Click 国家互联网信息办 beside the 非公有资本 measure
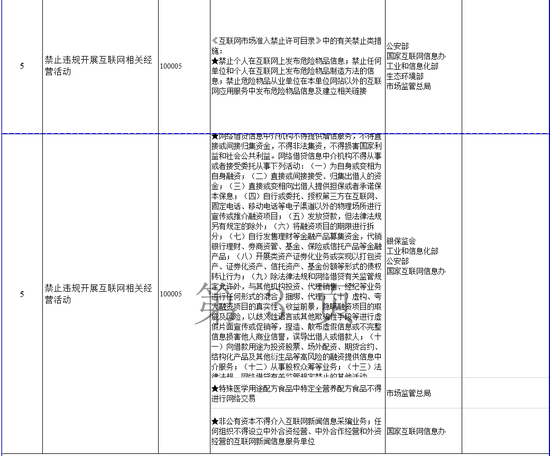 (x=416, y=431)
